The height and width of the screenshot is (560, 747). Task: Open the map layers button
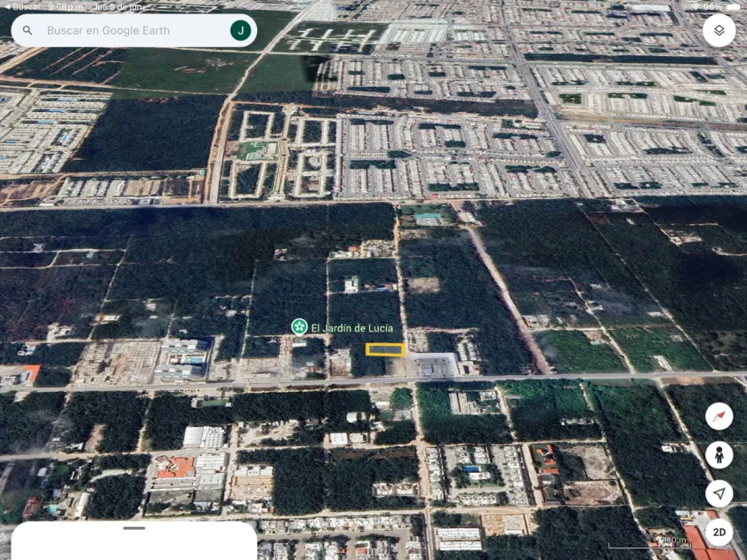tap(719, 30)
